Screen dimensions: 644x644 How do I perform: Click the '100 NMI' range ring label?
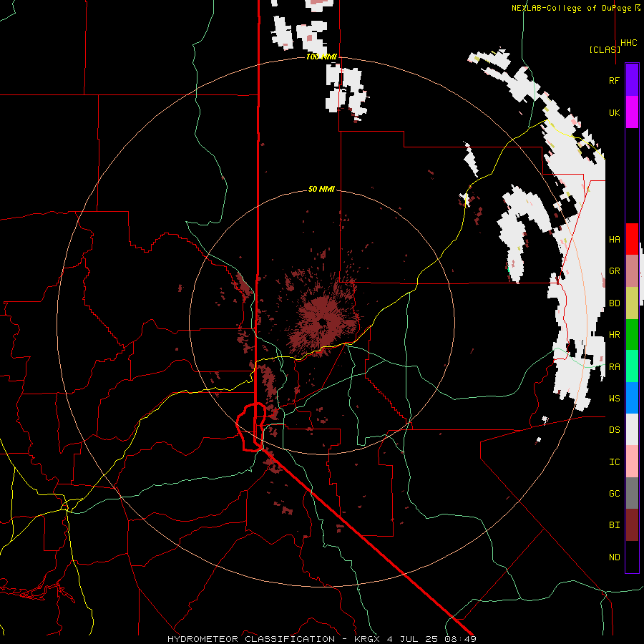coord(321,57)
